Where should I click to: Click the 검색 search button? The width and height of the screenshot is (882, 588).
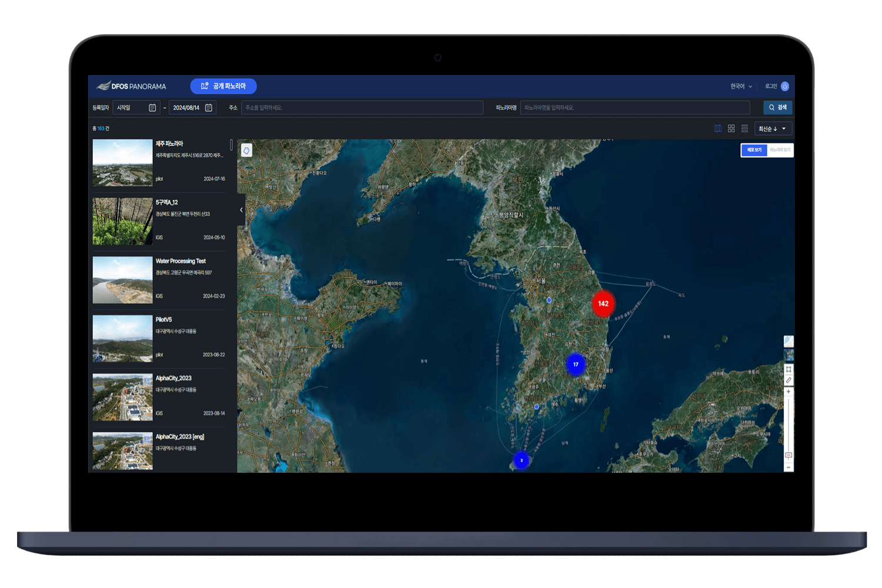(x=778, y=108)
